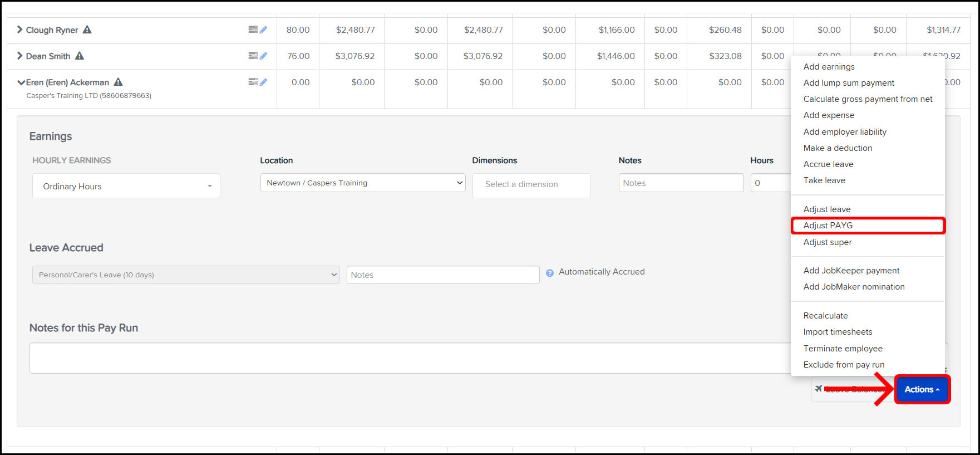Image resolution: width=980 pixels, height=455 pixels.
Task: Open the Ordinary Hours earnings dropdown
Action: [x=126, y=186]
